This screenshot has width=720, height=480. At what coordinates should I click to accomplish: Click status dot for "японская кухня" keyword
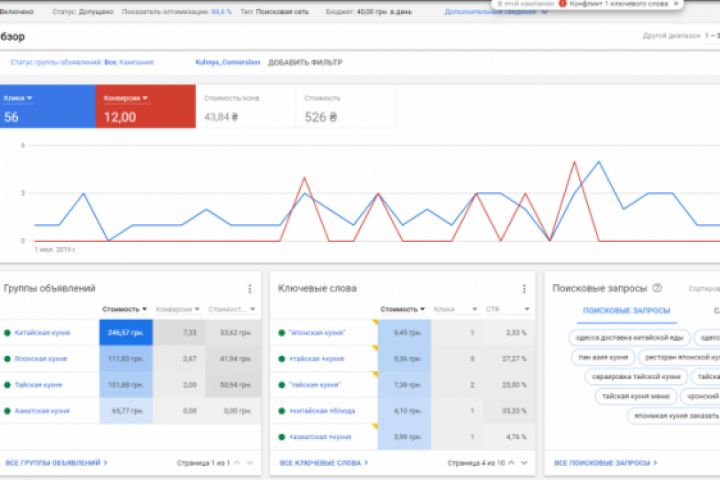[x=281, y=333]
